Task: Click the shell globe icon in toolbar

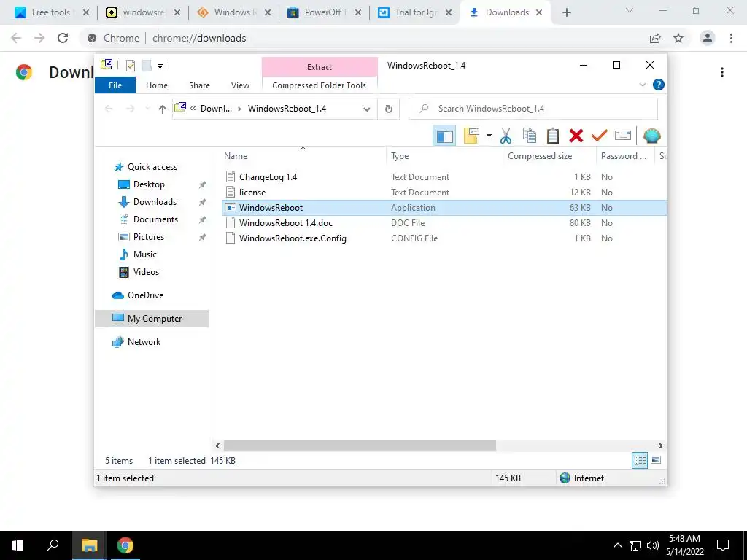Action: click(651, 136)
